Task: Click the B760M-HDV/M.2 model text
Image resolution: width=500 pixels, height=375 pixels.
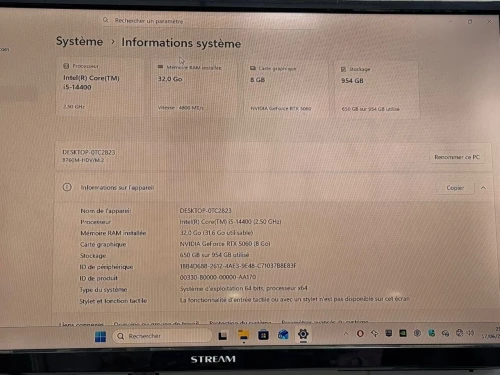Action: pos(83,160)
